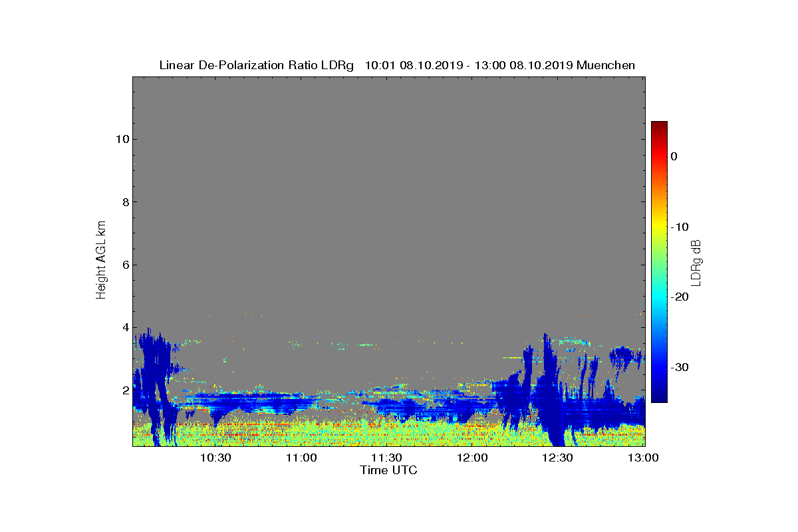Click the height tick label 8
The width and height of the screenshot is (798, 532).
click(x=124, y=202)
